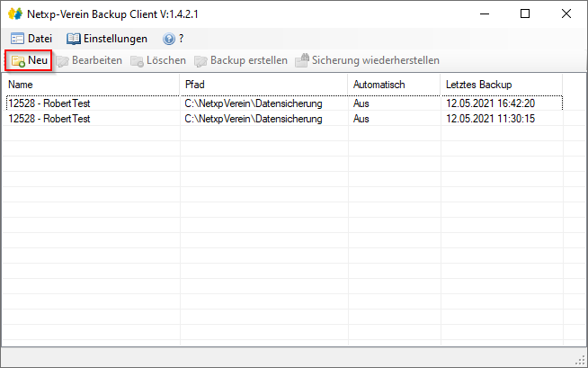Close the Backup Client window

566,13
